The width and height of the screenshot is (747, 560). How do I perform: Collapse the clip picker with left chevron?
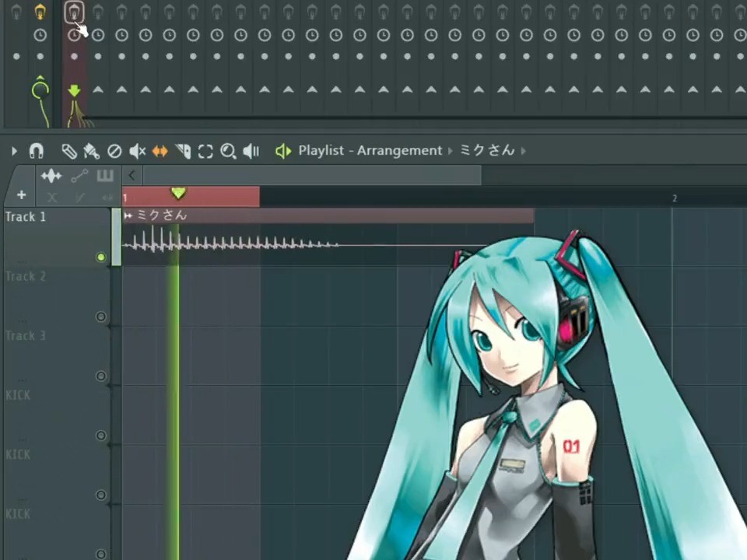pos(132,176)
